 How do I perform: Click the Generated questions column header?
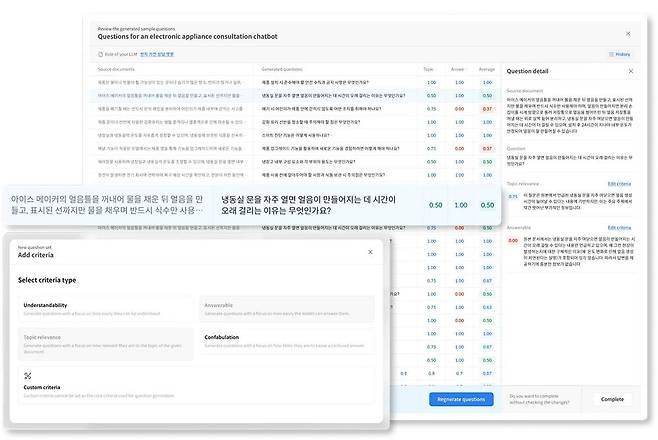pyautogui.click(x=282, y=69)
